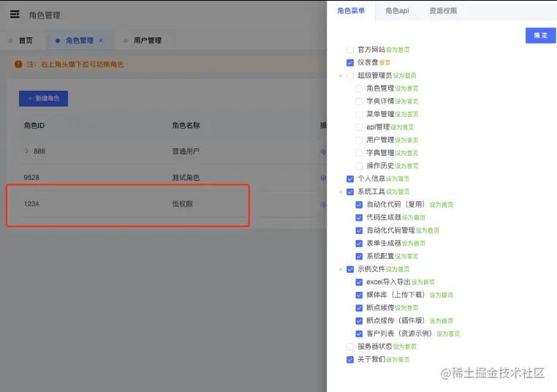
Task: Switch to 角色管理 page tab
Action: (80, 40)
